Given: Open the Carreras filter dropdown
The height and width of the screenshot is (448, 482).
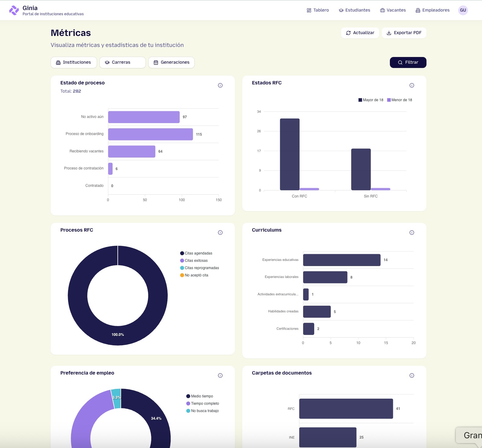Looking at the screenshot, I should click(123, 62).
